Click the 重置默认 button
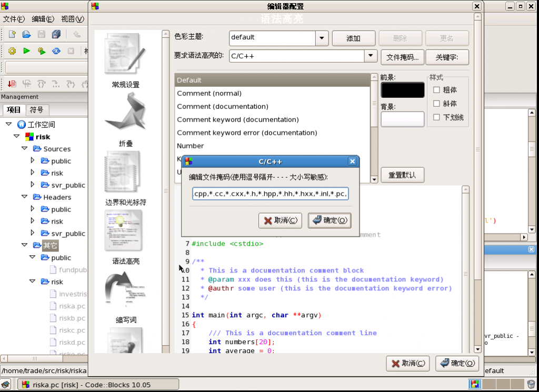Viewport: 539px width, 392px height. [x=402, y=175]
